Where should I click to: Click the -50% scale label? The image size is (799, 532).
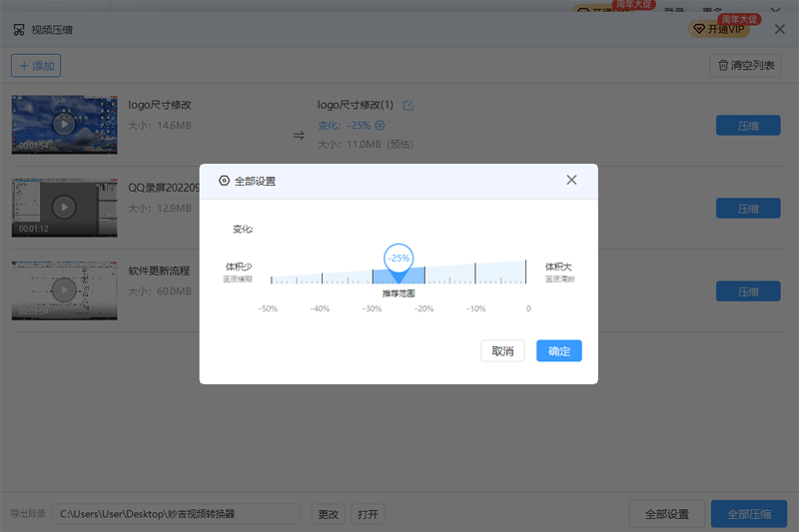tap(268, 308)
